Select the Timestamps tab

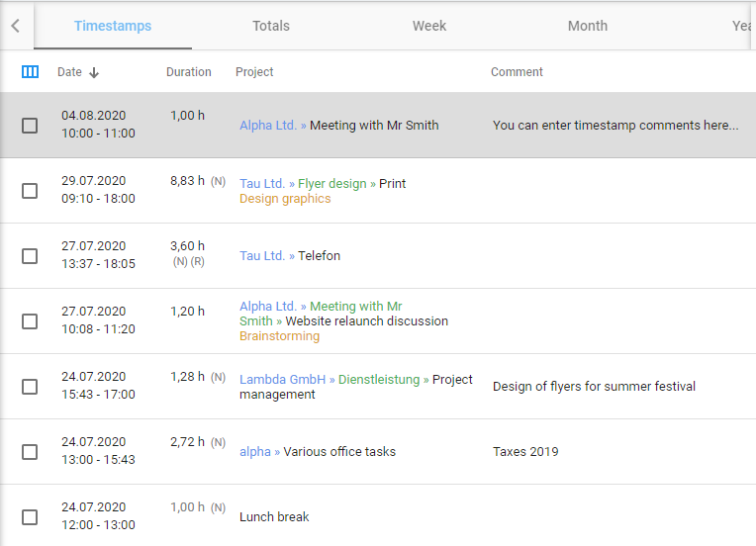coord(113,26)
